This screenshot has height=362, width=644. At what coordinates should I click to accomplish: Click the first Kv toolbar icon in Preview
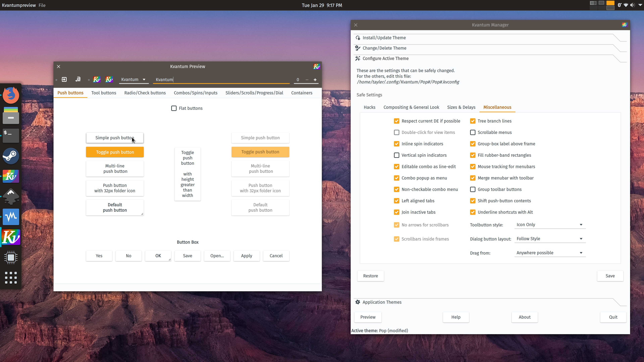[x=96, y=79]
